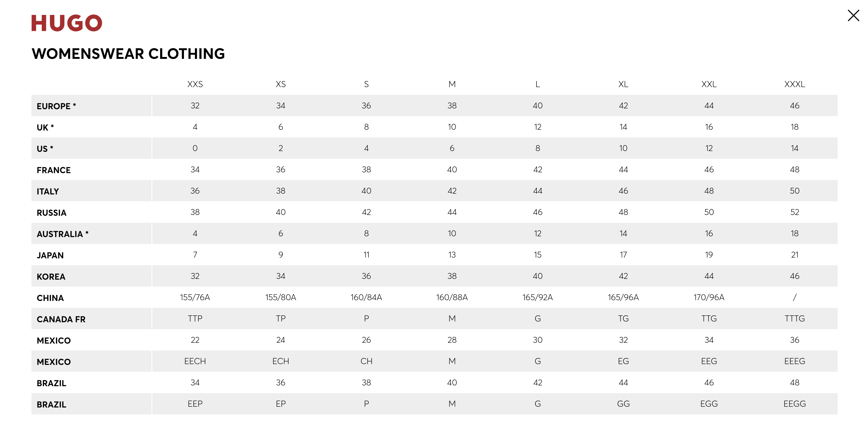Click the China 155/76A size cell
This screenshot has height=432, width=868.
(x=195, y=297)
